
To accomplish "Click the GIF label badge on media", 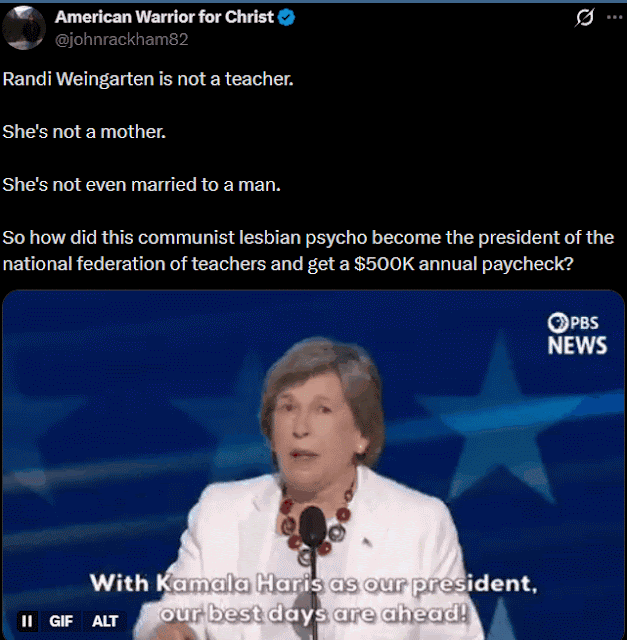I will pyautogui.click(x=61, y=621).
